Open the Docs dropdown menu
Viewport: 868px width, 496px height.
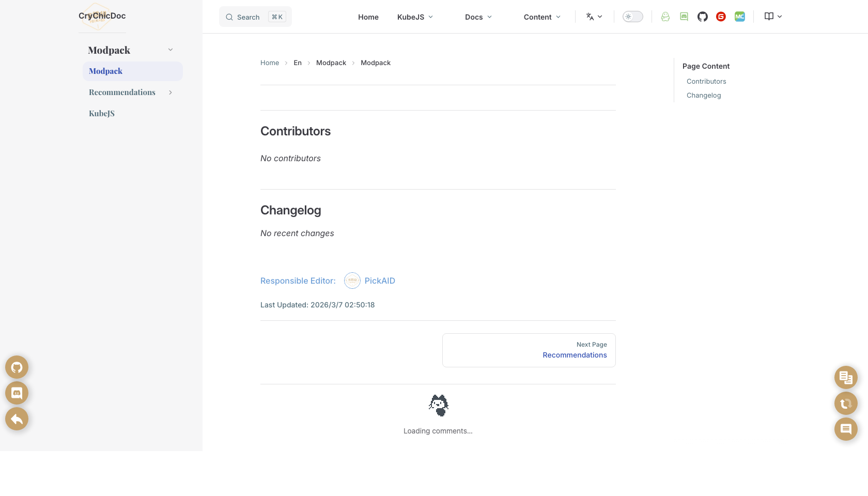pos(477,17)
